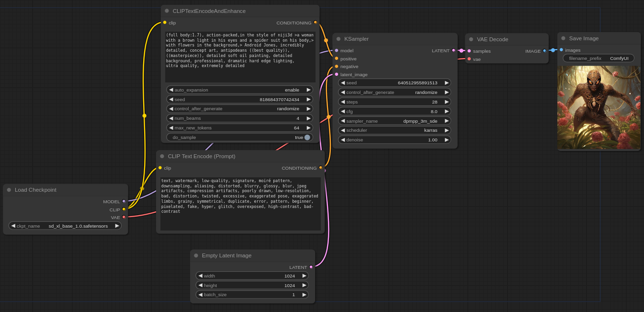644x312 pixels.
Task: Click the Save Image node collapse dot
Action: 564,38
